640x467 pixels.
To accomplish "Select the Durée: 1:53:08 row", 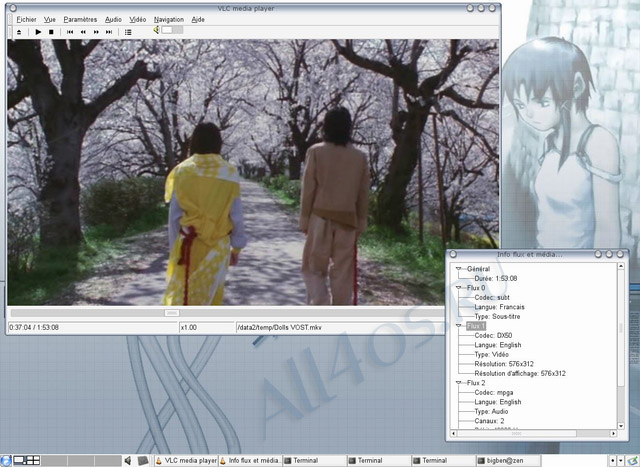I will point(496,278).
